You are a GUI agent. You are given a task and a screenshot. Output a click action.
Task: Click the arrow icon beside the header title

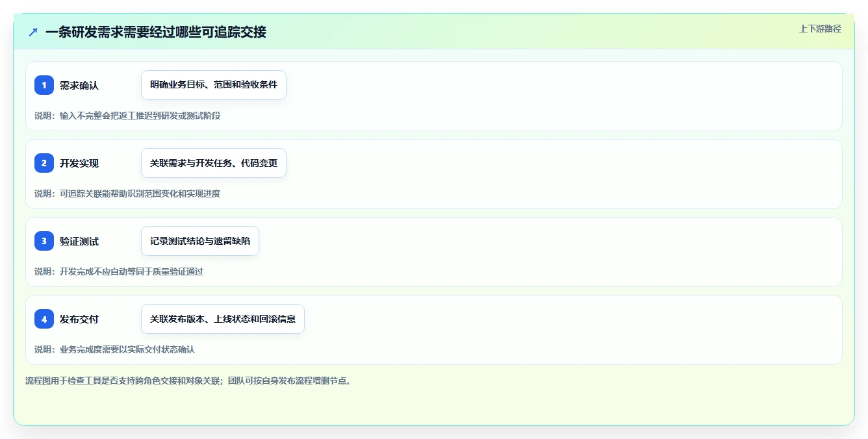(x=33, y=32)
